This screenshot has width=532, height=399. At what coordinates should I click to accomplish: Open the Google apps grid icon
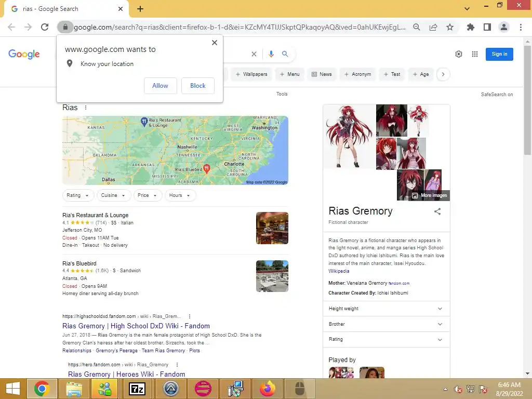point(475,54)
